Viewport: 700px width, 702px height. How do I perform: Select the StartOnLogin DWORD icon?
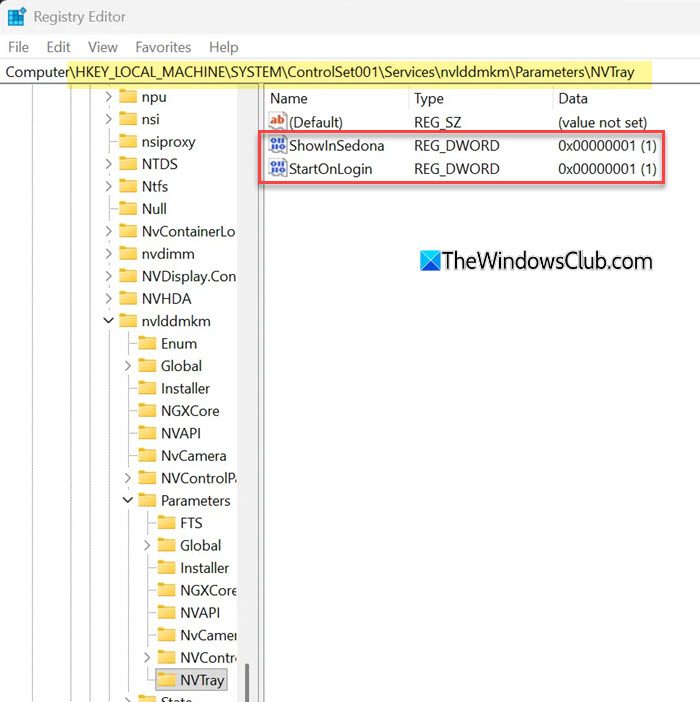(x=277, y=168)
